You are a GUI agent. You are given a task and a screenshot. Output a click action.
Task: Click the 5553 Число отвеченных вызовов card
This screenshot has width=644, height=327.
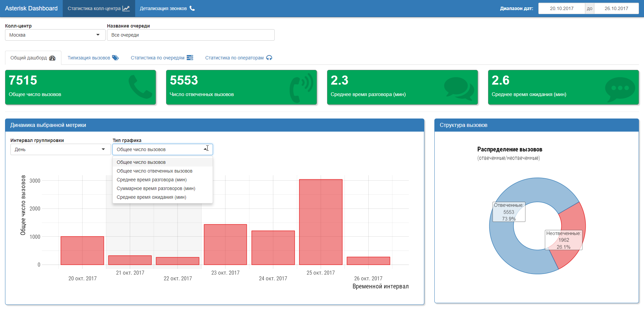(x=241, y=87)
